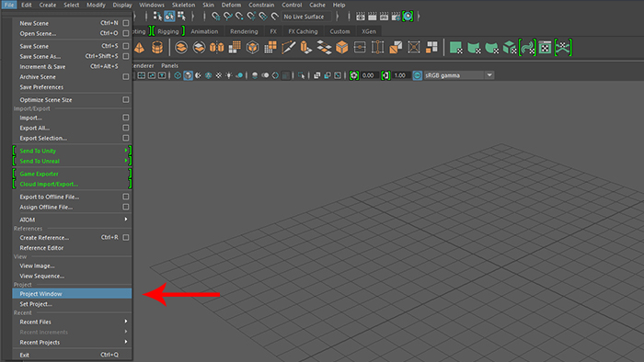Toggle Snap to view planes
Viewport: 644px width, 362px height.
point(263,17)
